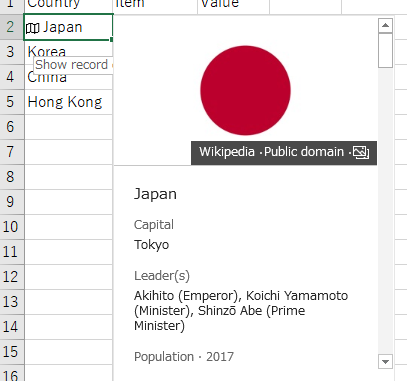Select row 3 header
The width and height of the screenshot is (407, 381).
(12, 52)
